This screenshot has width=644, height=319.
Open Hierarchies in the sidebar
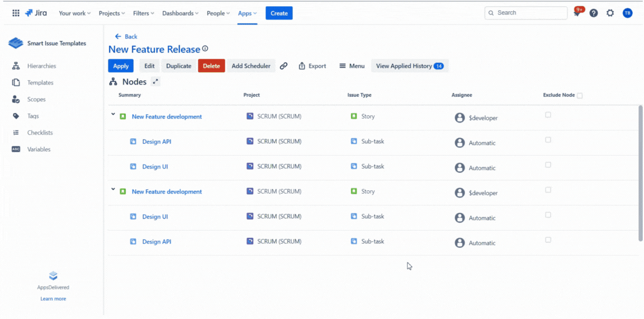[x=41, y=66]
